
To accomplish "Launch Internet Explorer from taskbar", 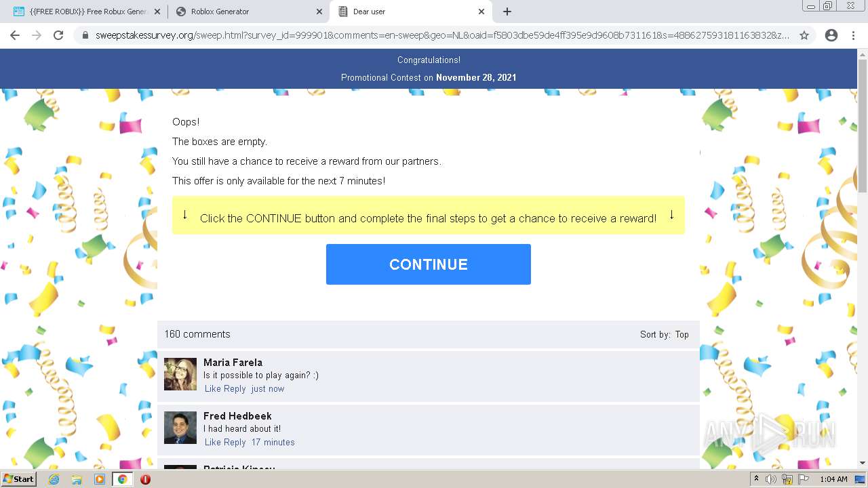I will click(54, 479).
